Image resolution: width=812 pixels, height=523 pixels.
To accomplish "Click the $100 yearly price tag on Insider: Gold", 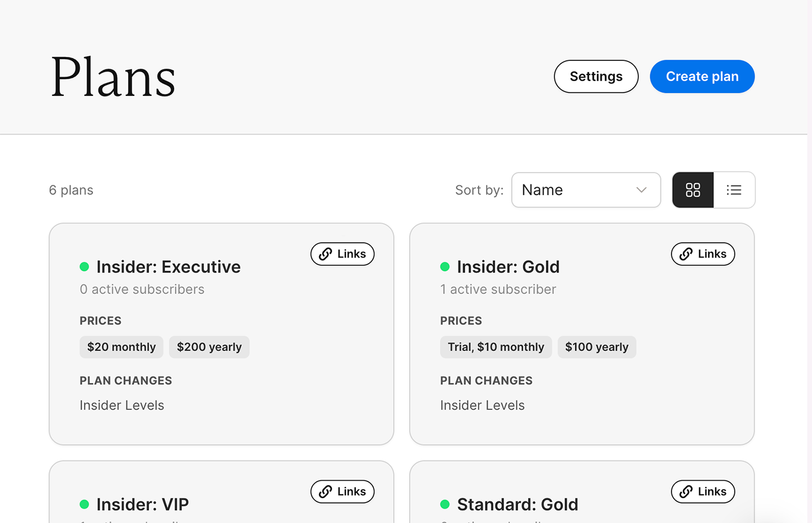I will point(597,347).
